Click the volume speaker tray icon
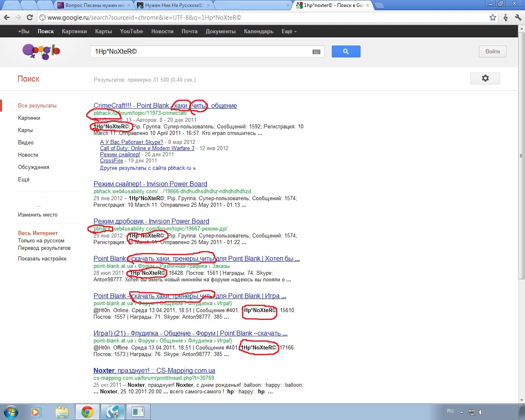 click(x=481, y=412)
